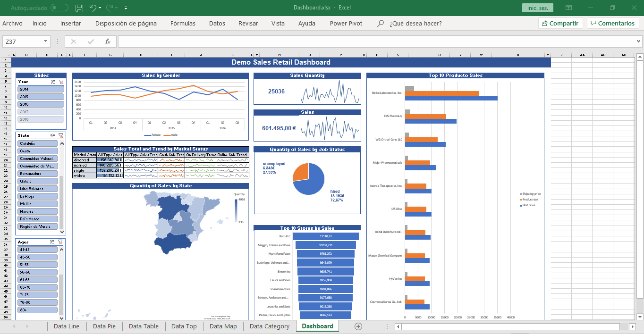
Task: Select País Vasco in the State slicer
Action: click(x=38, y=219)
